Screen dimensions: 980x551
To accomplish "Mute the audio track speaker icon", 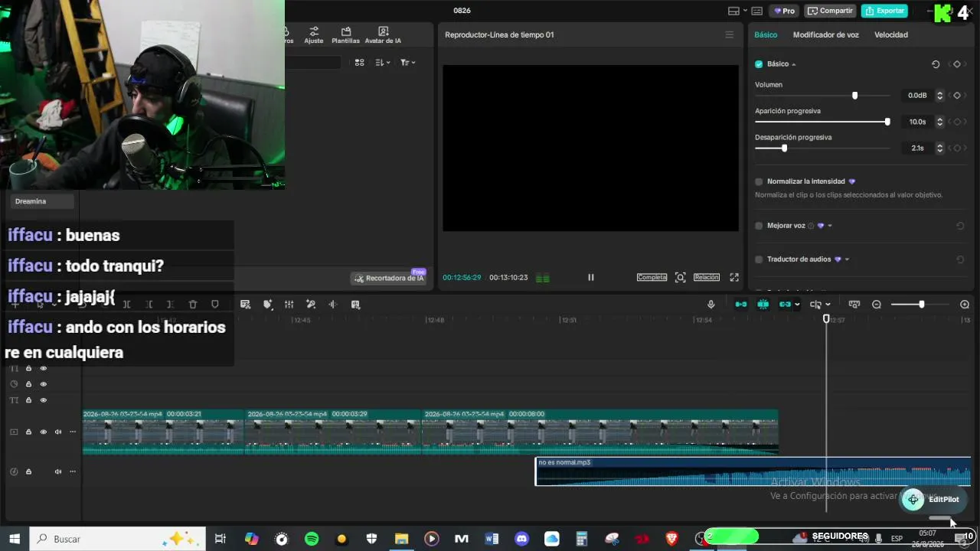I will tap(58, 472).
